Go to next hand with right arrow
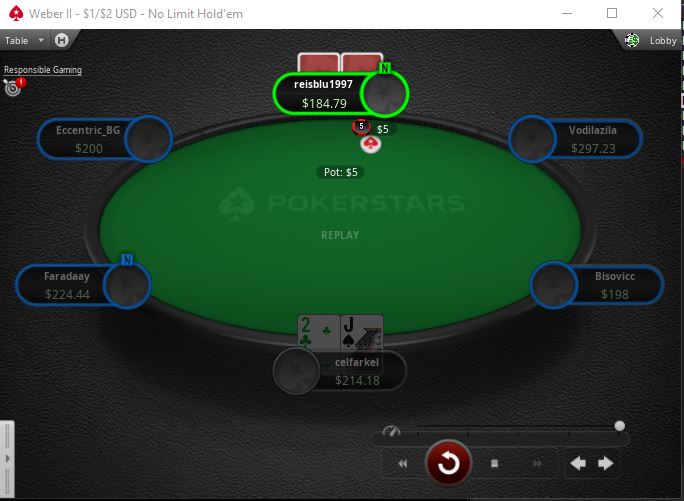 pyautogui.click(x=605, y=463)
